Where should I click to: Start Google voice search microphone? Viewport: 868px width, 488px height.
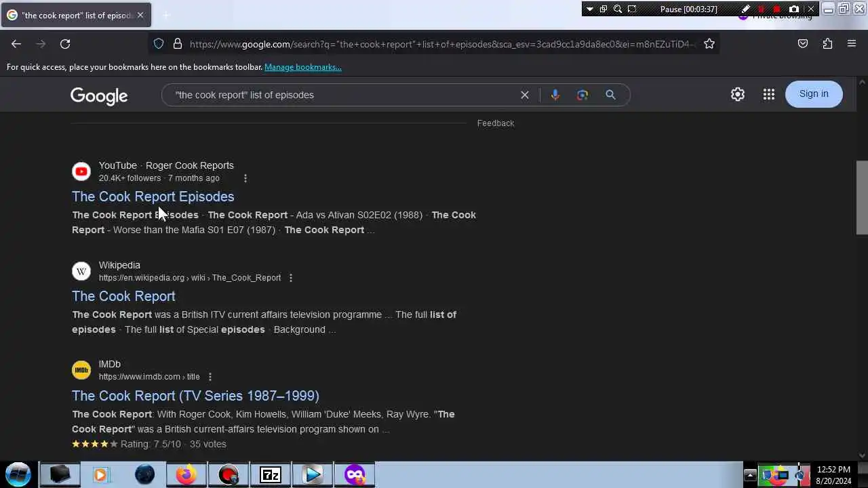point(555,95)
